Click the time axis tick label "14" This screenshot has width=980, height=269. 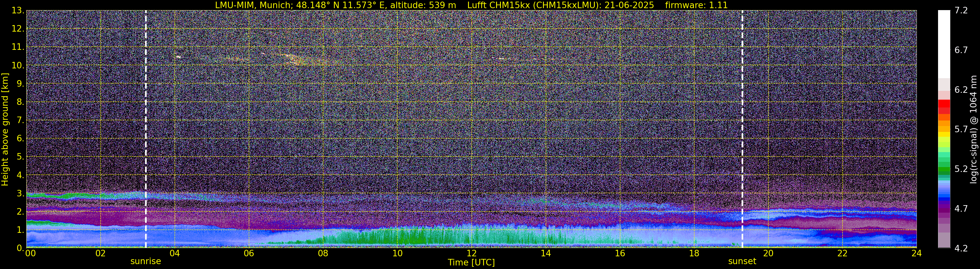point(545,253)
